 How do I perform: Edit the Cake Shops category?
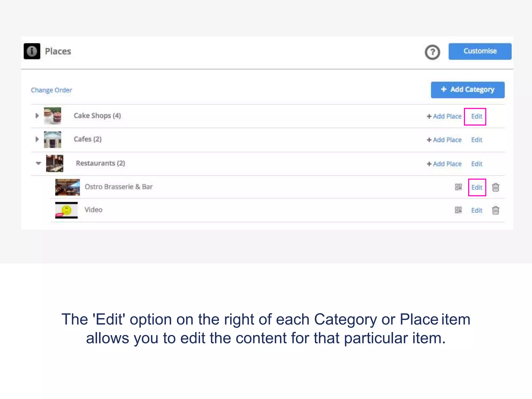click(x=477, y=116)
